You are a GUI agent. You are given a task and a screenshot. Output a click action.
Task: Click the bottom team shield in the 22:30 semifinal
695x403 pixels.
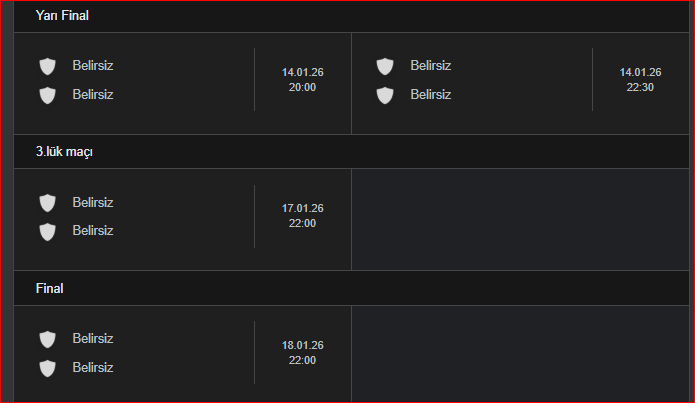point(385,95)
